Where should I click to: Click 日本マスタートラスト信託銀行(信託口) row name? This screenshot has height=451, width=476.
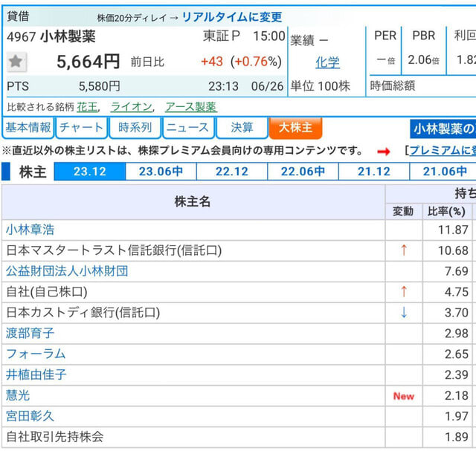(x=114, y=250)
